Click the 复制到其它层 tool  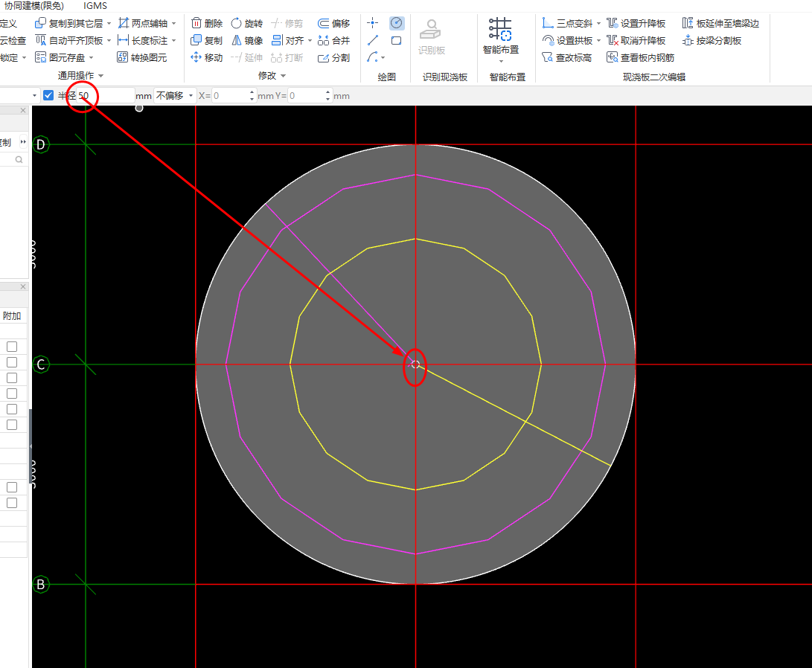[x=69, y=23]
